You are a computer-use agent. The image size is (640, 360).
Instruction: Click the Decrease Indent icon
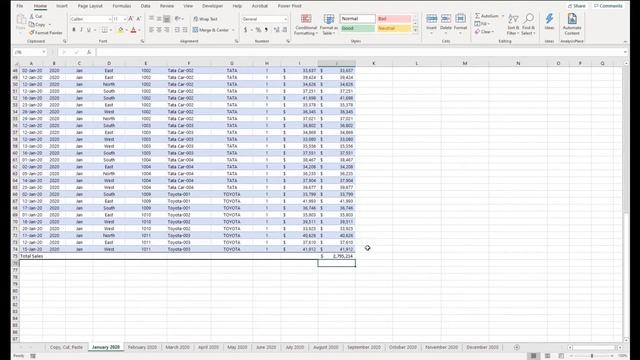pos(177,30)
